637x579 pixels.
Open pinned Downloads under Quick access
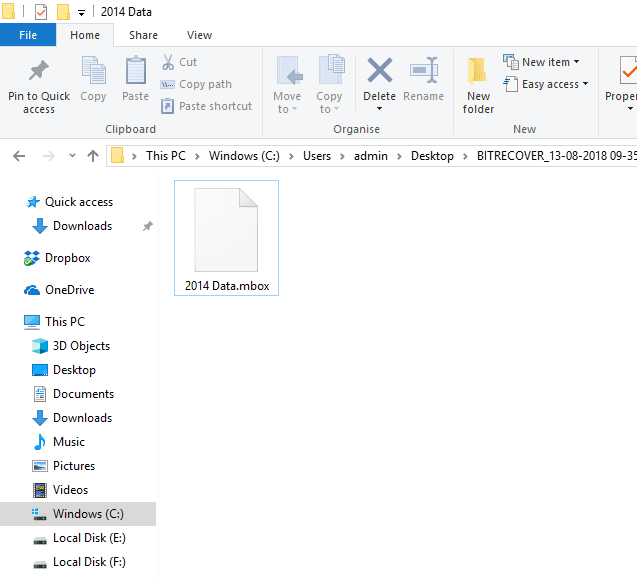[82, 226]
